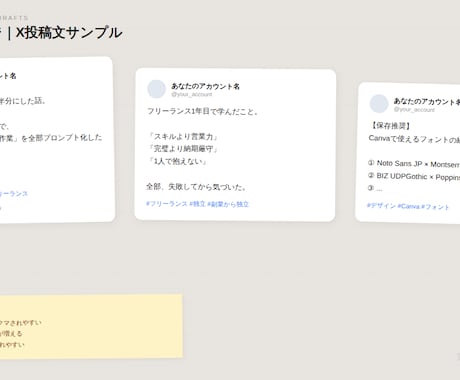Viewport: 460px width, 380px height.
Task: Select the line ending 半分にした話。
Action: pyautogui.click(x=22, y=100)
